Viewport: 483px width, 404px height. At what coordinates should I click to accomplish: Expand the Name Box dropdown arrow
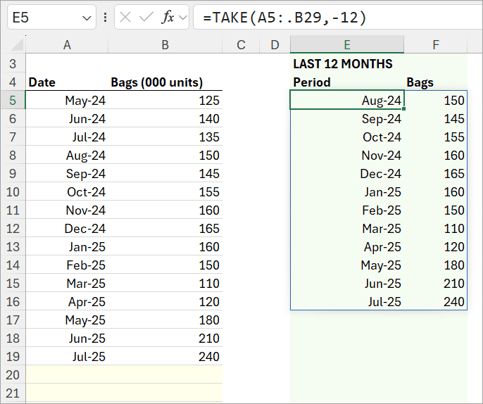click(x=87, y=18)
